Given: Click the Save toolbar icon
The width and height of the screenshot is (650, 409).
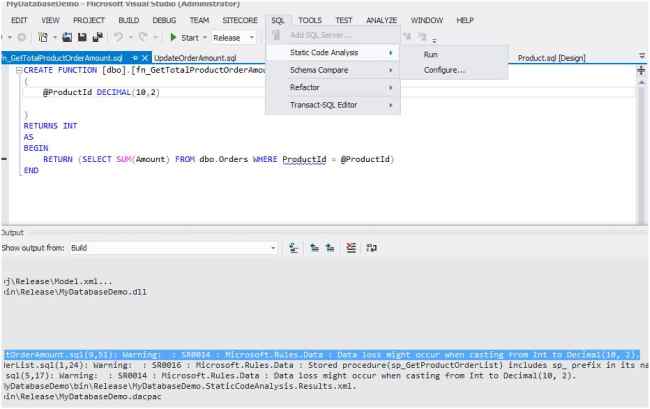Looking at the screenshot, I should [x=82, y=37].
